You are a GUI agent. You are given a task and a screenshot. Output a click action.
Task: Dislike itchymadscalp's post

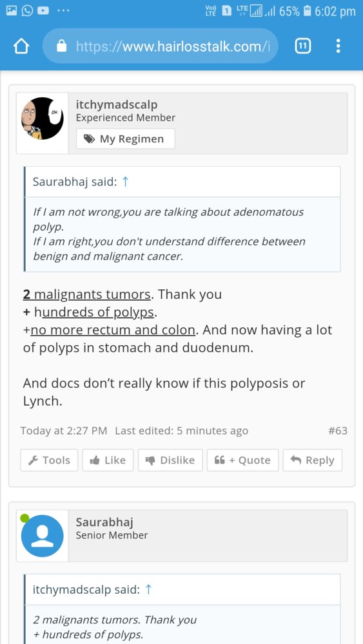[170, 460]
